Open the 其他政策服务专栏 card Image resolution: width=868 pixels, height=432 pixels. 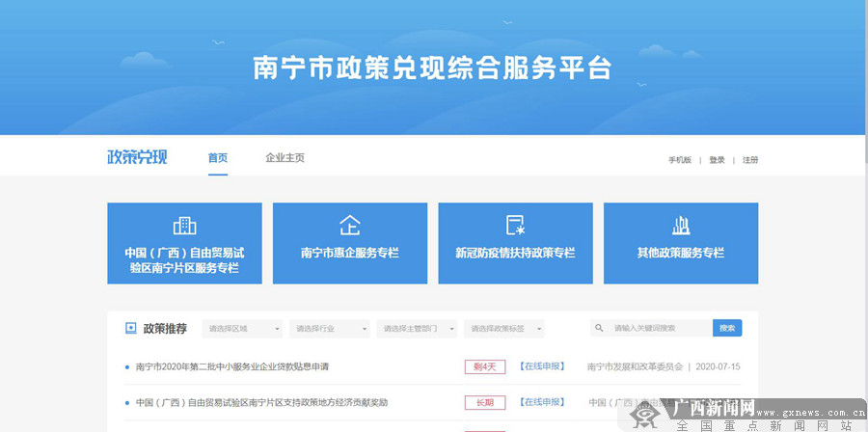tap(681, 243)
